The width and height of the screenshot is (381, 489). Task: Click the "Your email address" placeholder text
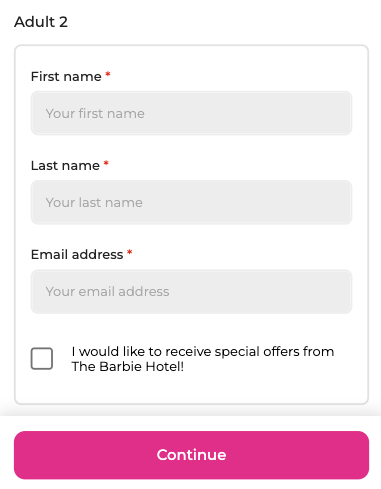[108, 292]
